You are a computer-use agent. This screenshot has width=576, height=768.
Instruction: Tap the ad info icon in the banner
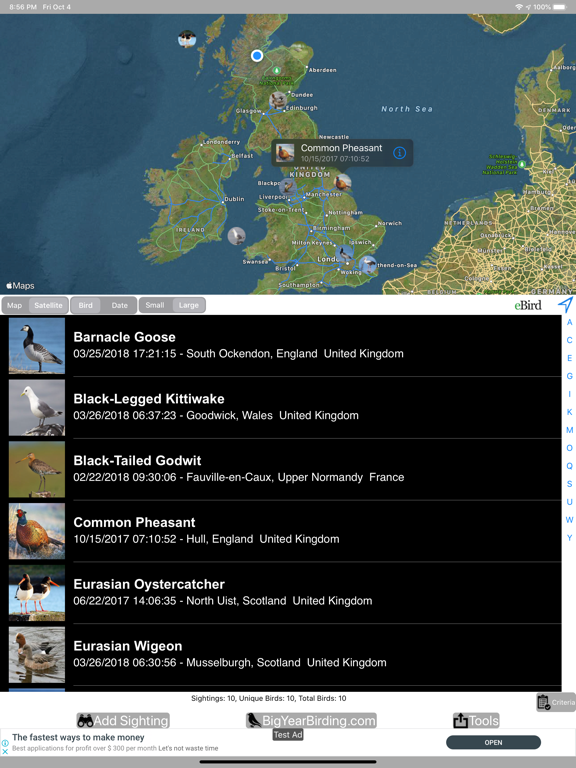point(5,743)
